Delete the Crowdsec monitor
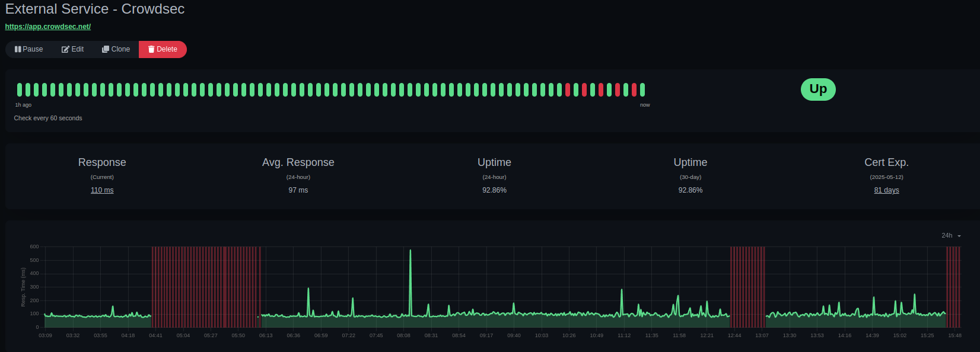Screen dimensions: 980x352 163,49
